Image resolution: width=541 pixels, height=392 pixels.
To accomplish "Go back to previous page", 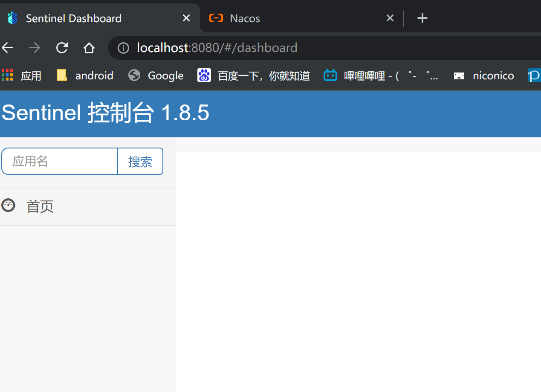I will pos(7,48).
